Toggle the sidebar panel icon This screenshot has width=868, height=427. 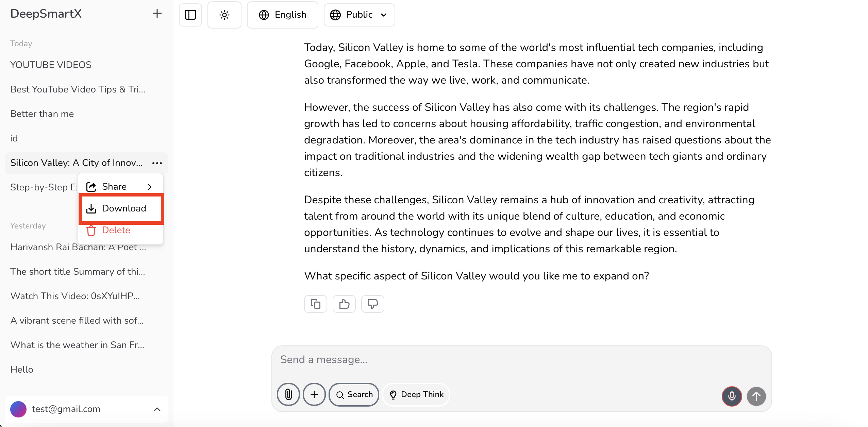click(x=190, y=15)
